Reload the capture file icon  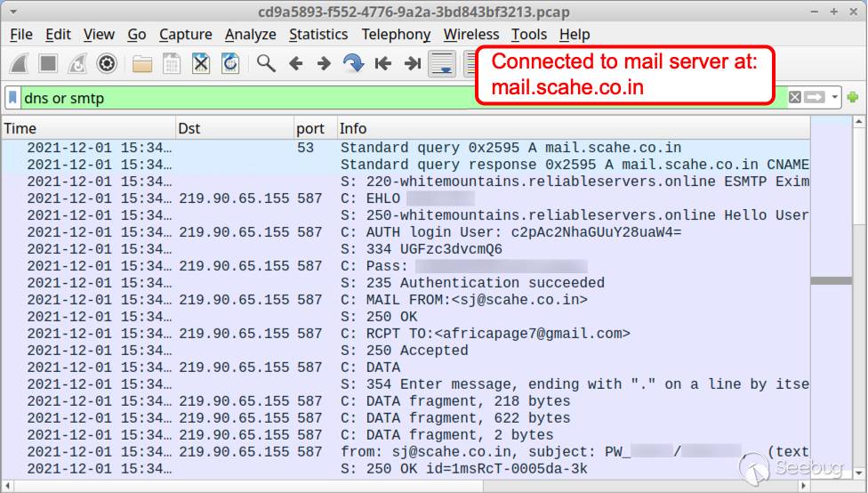tap(230, 64)
